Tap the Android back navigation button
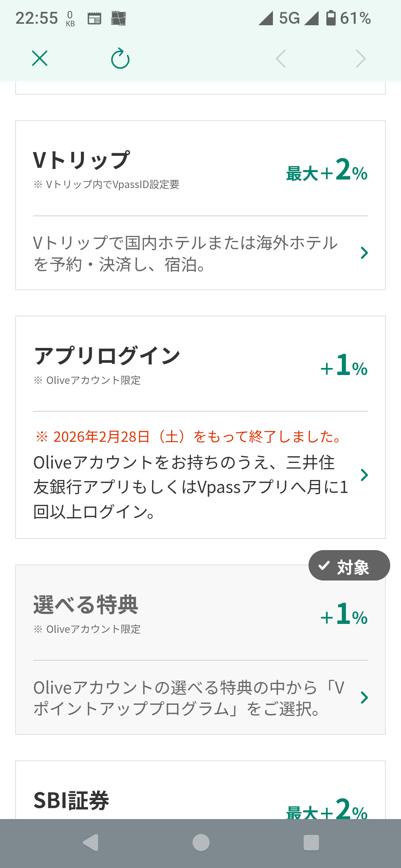The image size is (401, 868). click(91, 842)
